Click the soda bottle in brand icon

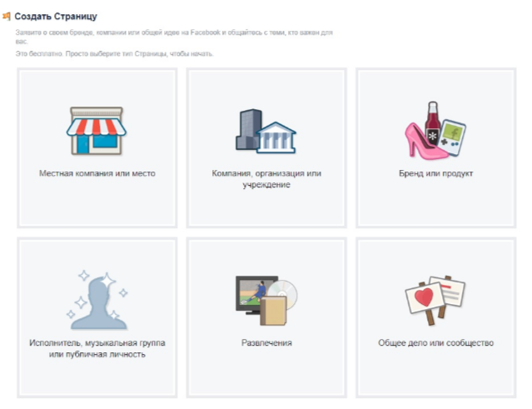[x=433, y=123]
